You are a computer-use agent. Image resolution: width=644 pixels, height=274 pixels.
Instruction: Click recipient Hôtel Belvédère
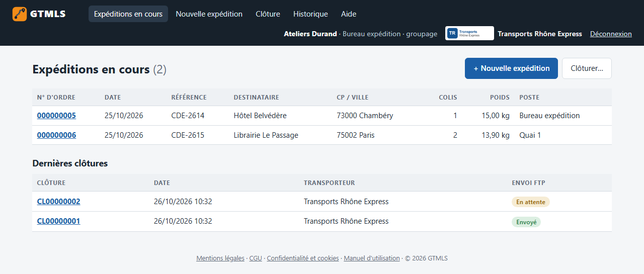click(x=260, y=116)
